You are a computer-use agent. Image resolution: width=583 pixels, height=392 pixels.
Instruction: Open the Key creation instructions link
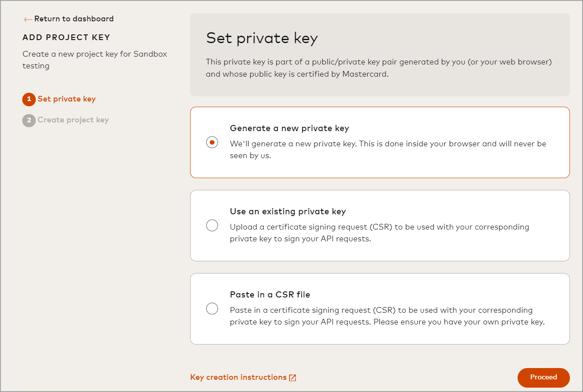click(x=238, y=377)
